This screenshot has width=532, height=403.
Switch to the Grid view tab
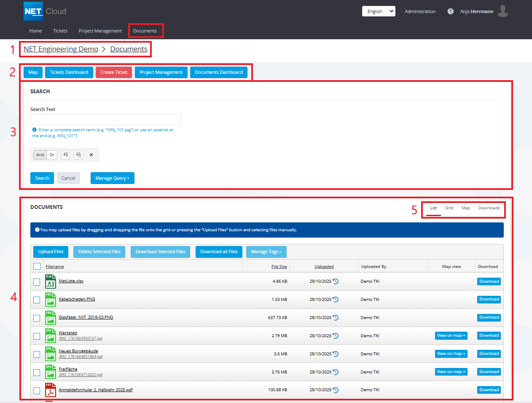pyautogui.click(x=449, y=208)
